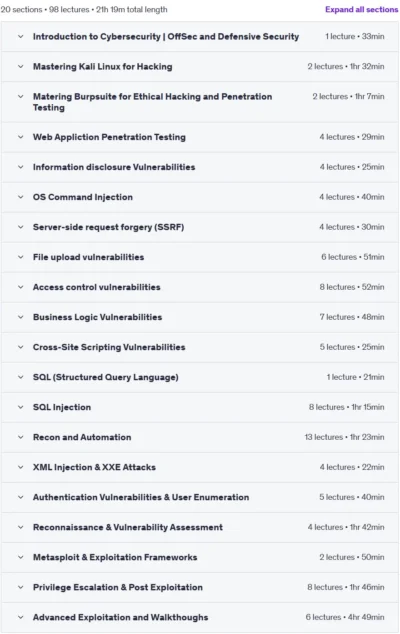
Task: Expand Cross-Site Scripting Vulnerabilities chevron
Action: [21, 347]
